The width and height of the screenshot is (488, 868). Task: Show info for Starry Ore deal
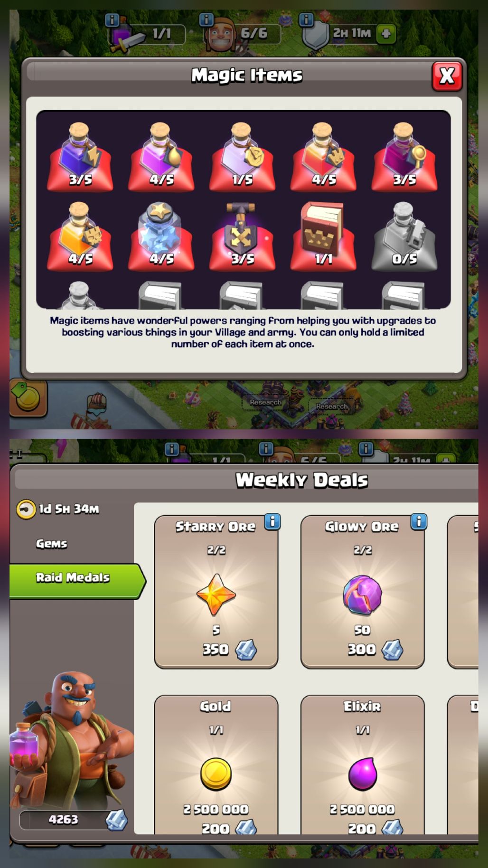[x=272, y=521]
